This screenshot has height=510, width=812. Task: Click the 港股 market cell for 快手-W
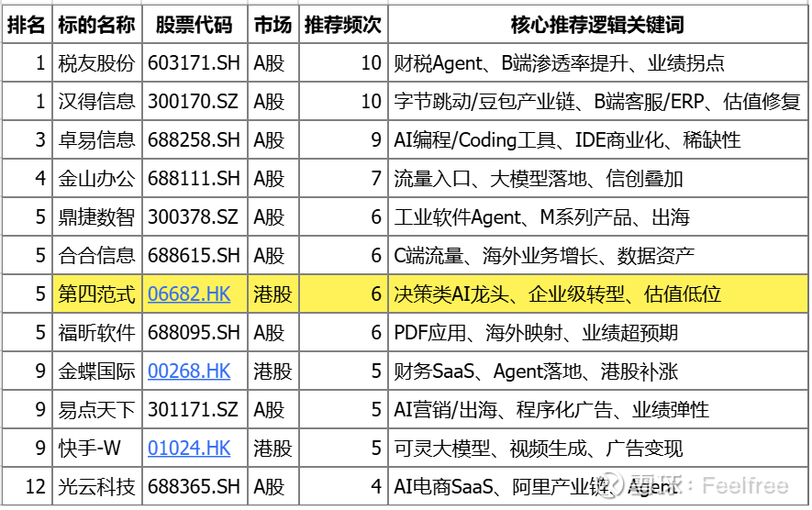point(273,449)
